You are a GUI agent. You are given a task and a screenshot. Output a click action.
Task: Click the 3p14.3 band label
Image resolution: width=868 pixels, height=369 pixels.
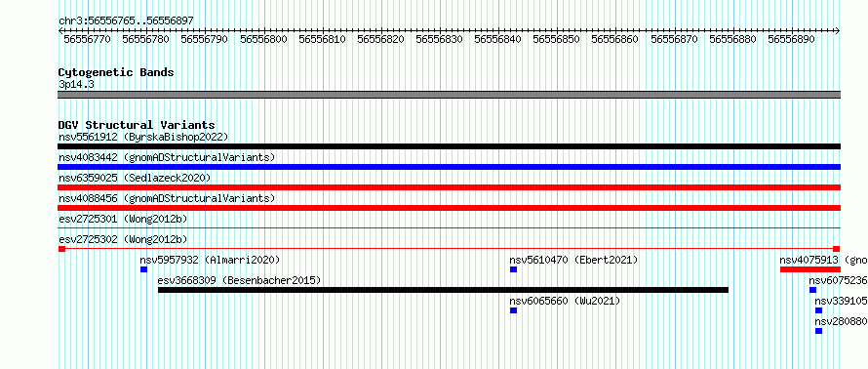click(x=76, y=84)
